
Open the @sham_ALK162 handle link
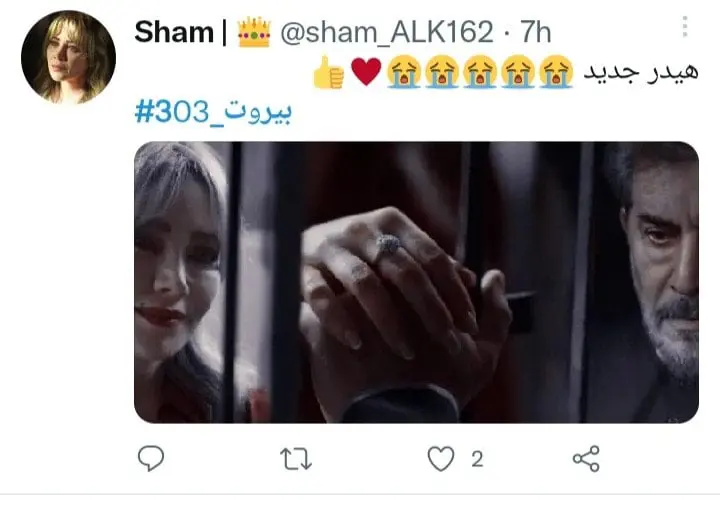coord(387,32)
